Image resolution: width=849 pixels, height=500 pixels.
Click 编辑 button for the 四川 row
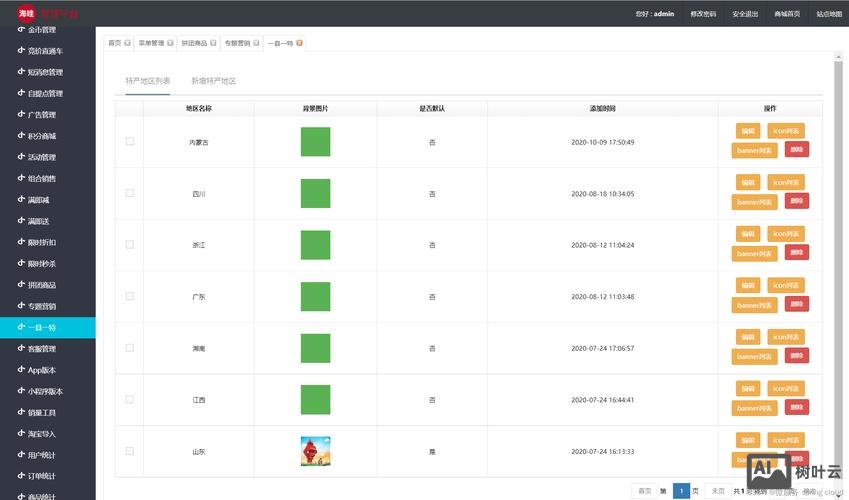click(x=746, y=182)
